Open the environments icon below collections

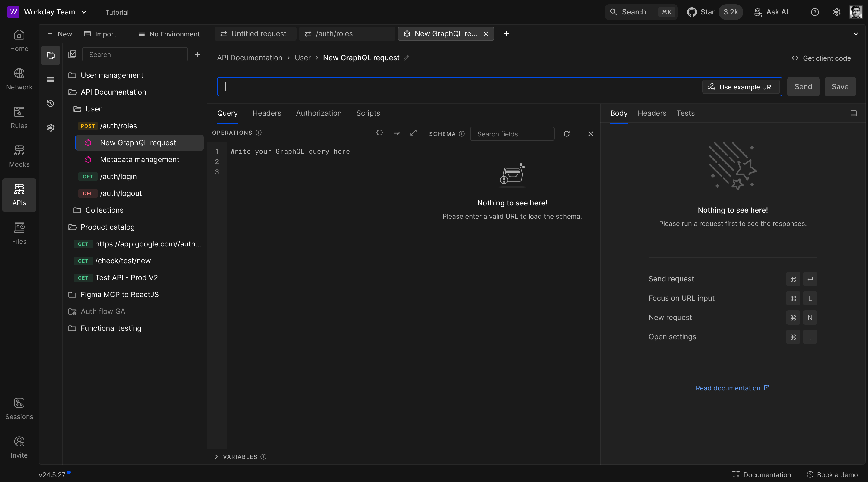tap(51, 80)
